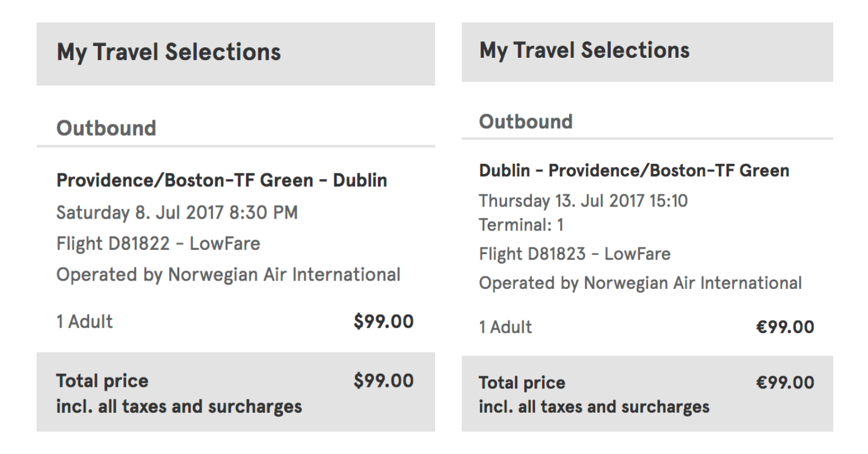Click the Terminal: 1 label
Image resolution: width=868 pixels, height=454 pixels.
pos(521,225)
